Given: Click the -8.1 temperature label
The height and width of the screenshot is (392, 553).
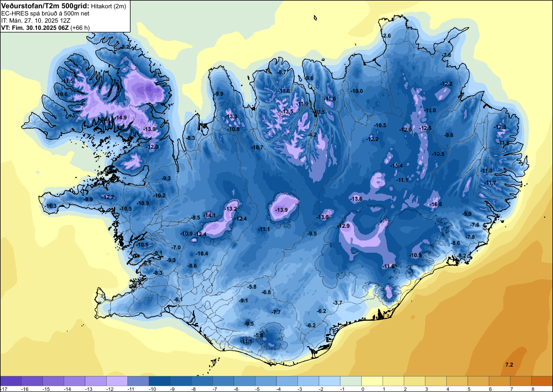Looking at the screenshot, I should coord(158,253).
